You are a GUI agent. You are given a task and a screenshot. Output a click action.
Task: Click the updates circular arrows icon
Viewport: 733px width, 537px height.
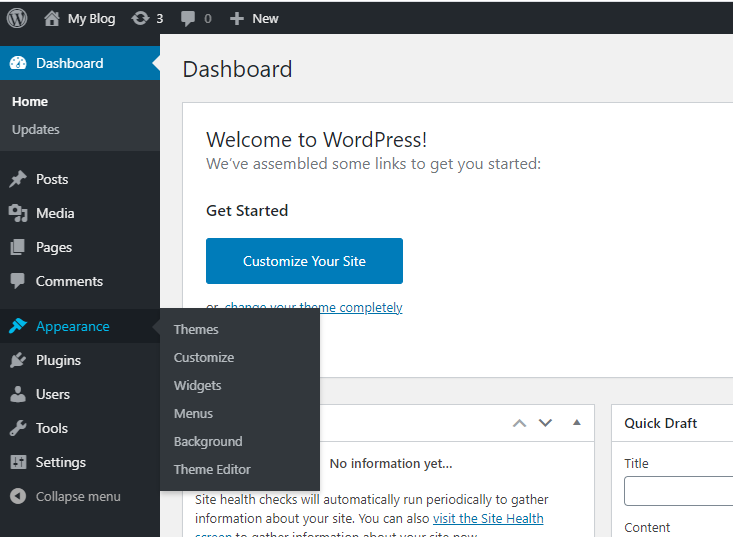click(139, 18)
